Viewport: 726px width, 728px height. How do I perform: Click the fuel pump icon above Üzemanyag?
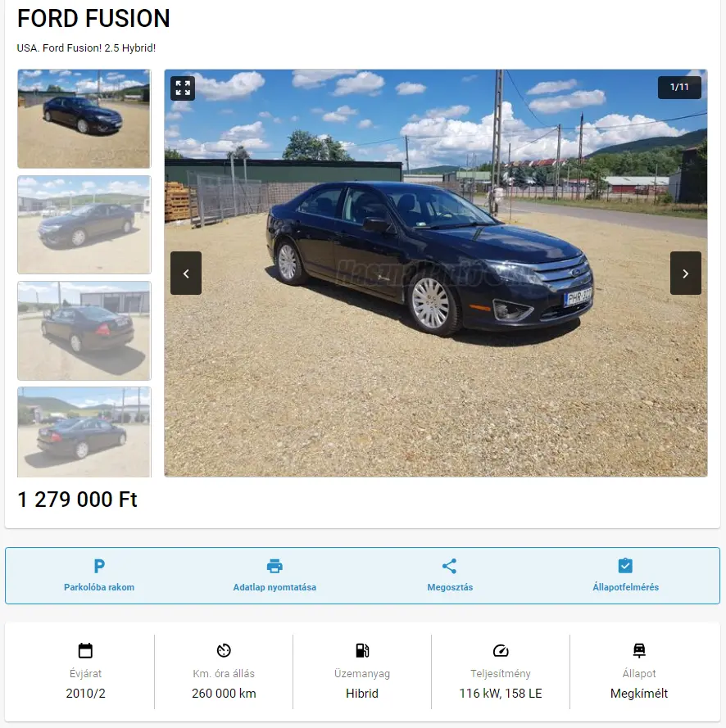click(x=362, y=650)
